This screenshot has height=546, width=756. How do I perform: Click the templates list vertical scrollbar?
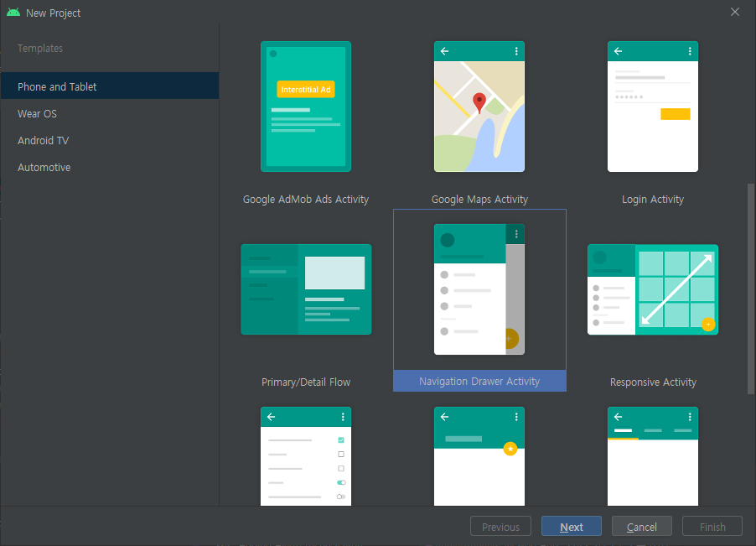pos(751,289)
